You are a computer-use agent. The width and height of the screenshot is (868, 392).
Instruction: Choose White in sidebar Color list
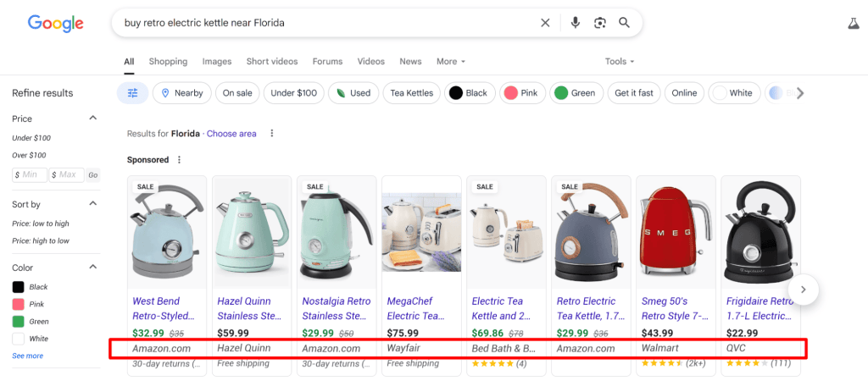(x=31, y=339)
